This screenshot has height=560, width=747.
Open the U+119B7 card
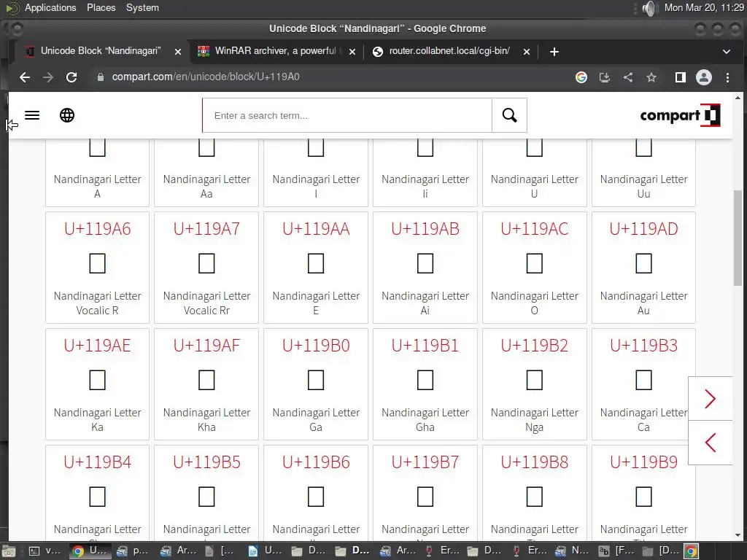(x=425, y=493)
